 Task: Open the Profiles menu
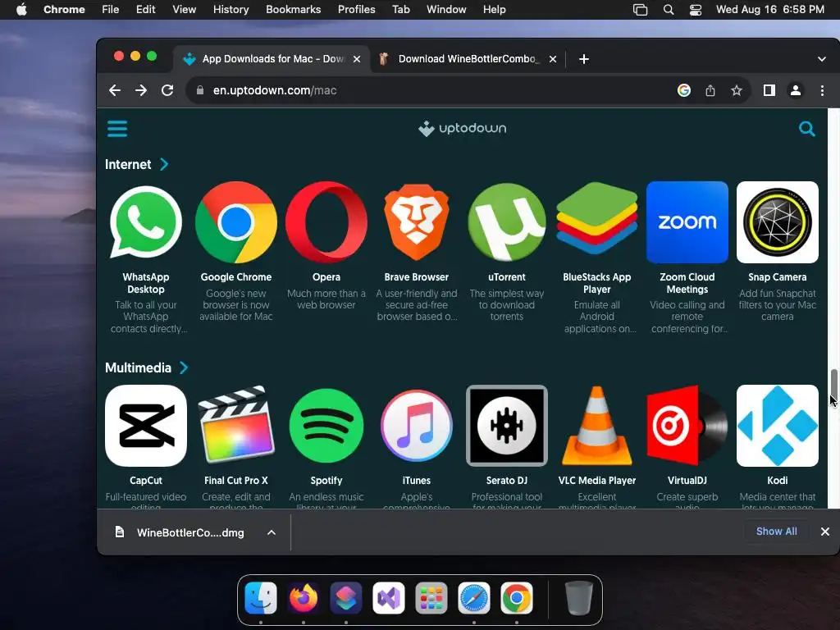tap(356, 10)
